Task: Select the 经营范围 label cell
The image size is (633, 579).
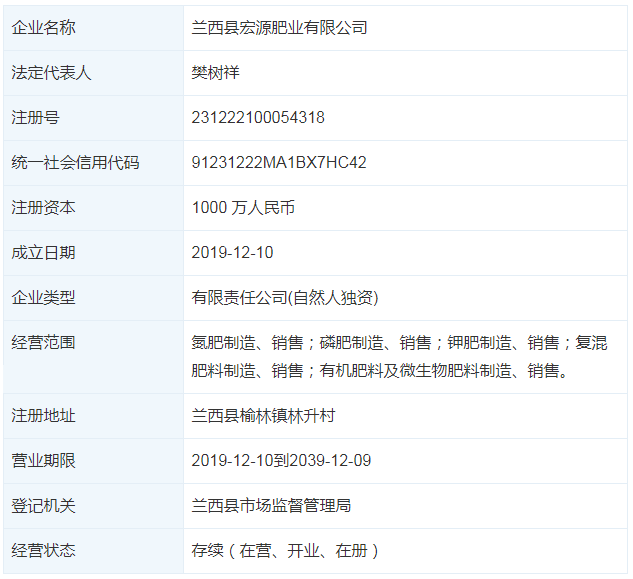Action: 43,343
